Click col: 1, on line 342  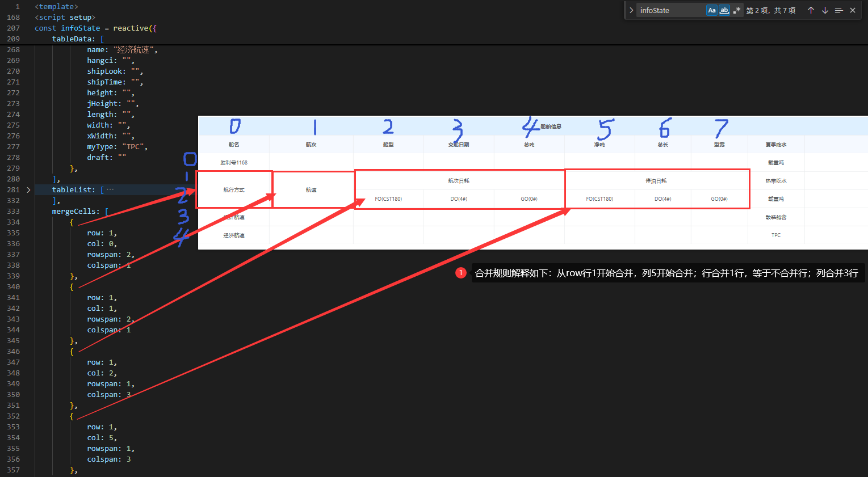tap(102, 309)
